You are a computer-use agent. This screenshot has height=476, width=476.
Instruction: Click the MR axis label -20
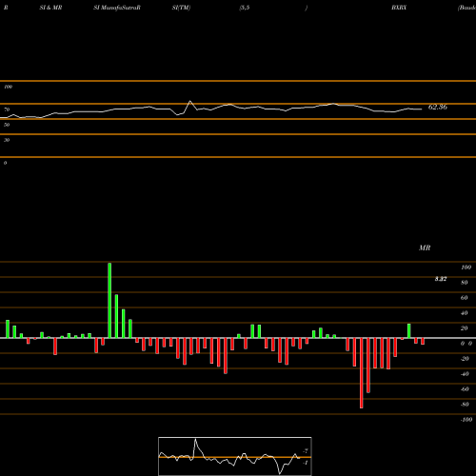click(465, 359)
